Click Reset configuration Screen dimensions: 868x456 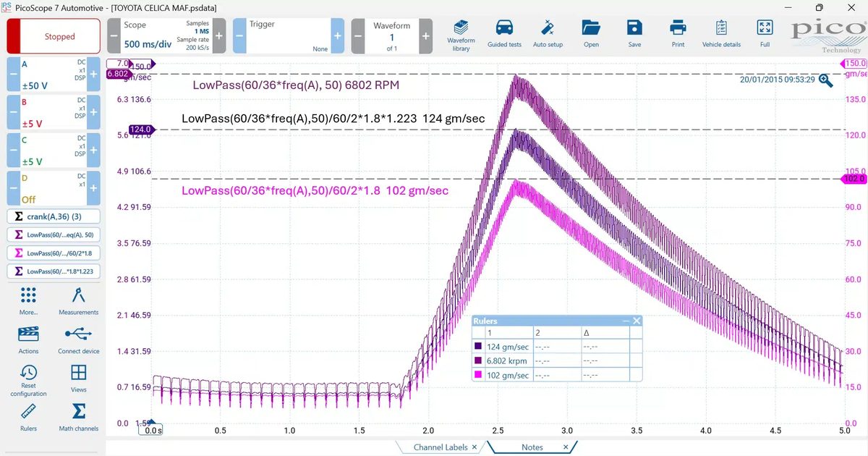28,381
